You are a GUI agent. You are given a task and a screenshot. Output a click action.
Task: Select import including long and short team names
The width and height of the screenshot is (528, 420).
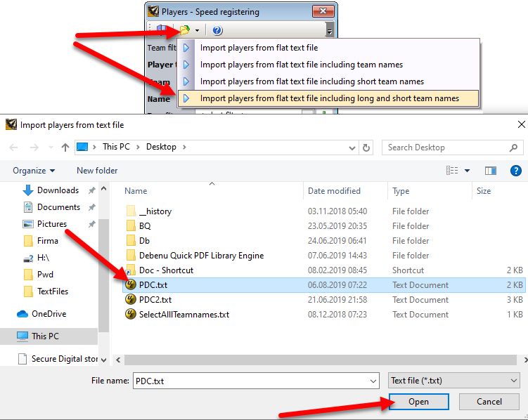click(x=329, y=98)
